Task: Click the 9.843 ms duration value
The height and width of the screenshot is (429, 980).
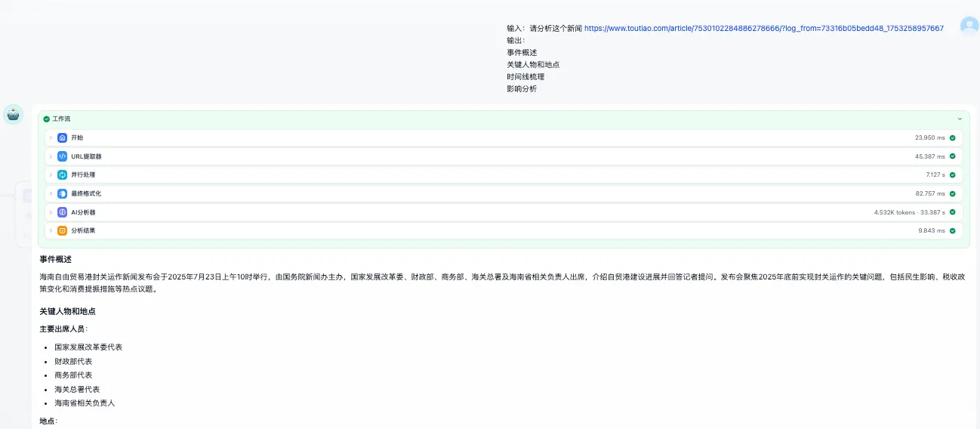Action: (x=932, y=230)
